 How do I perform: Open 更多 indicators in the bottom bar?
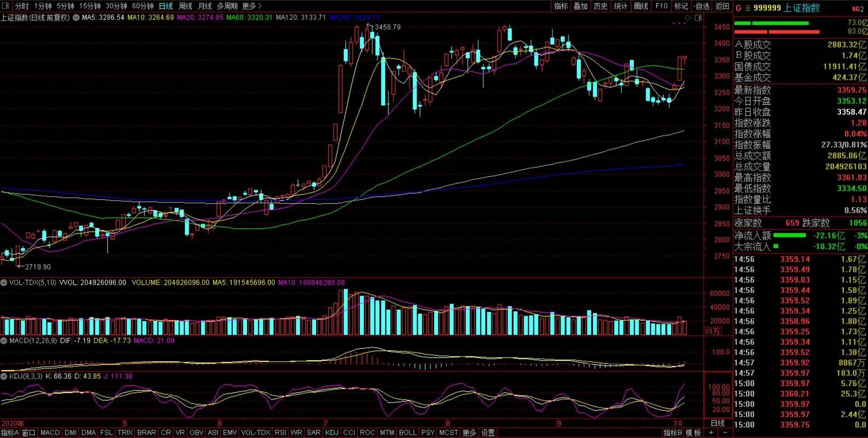[x=469, y=433]
